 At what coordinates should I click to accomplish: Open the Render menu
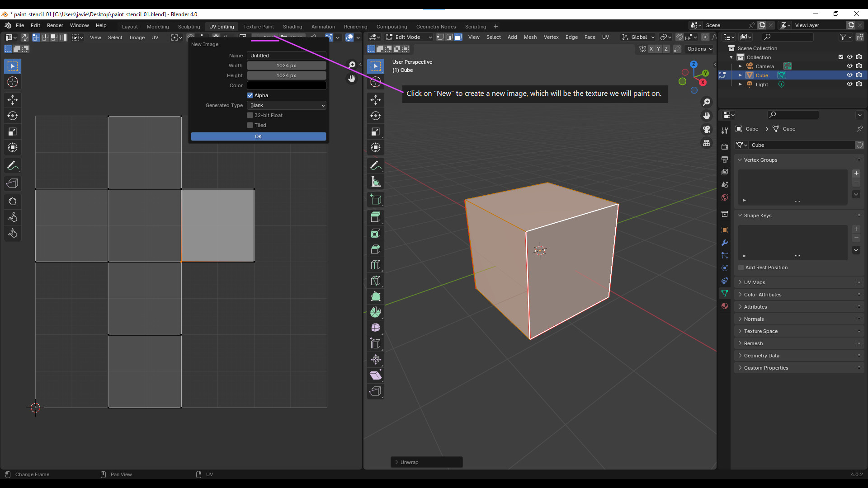point(55,25)
